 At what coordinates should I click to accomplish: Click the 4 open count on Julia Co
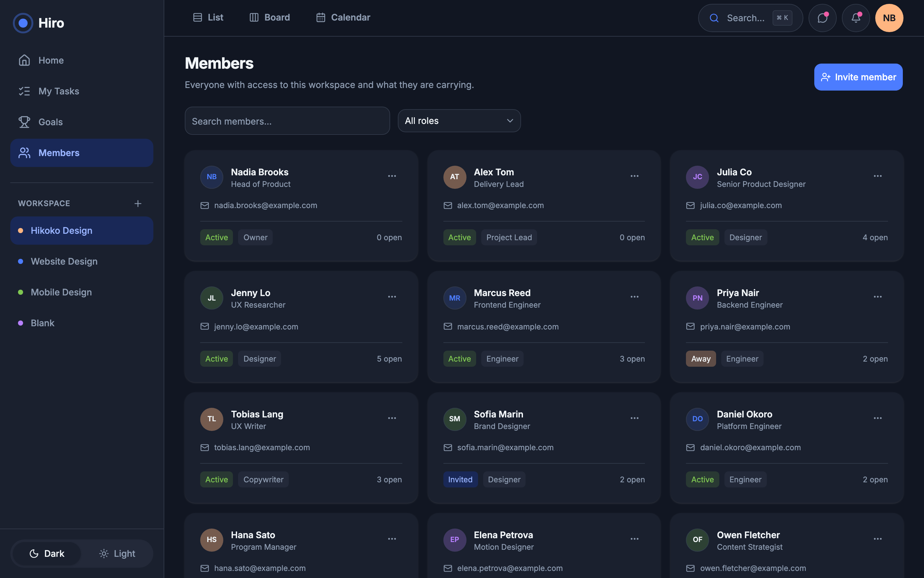(875, 237)
